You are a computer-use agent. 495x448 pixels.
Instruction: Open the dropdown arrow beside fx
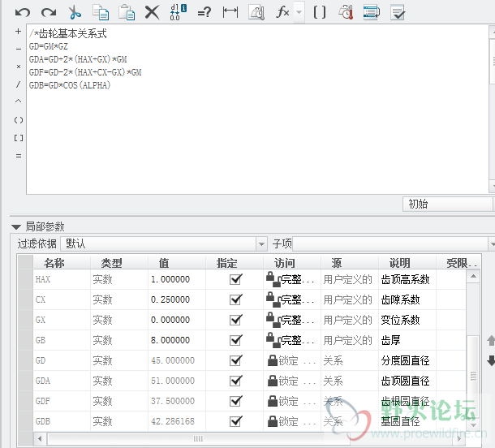[299, 12]
